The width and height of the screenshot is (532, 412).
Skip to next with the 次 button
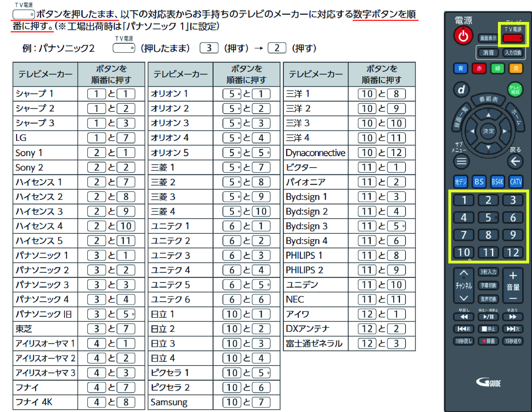pyautogui.click(x=513, y=329)
